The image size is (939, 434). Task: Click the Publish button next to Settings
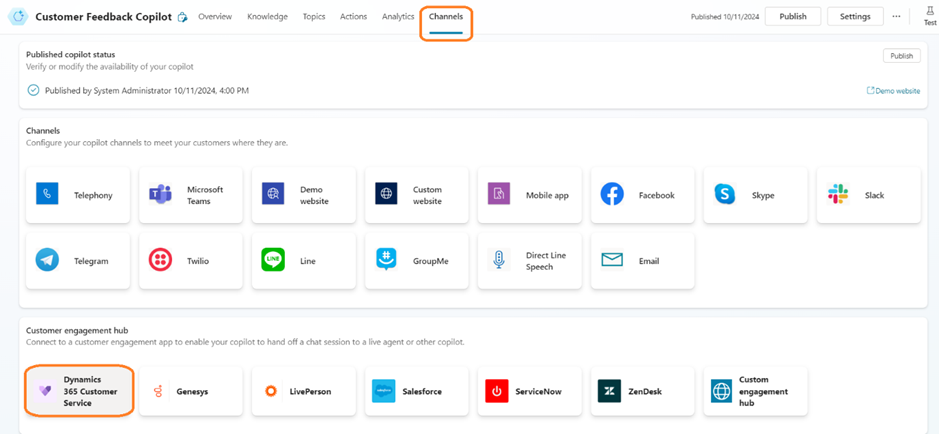tap(792, 17)
